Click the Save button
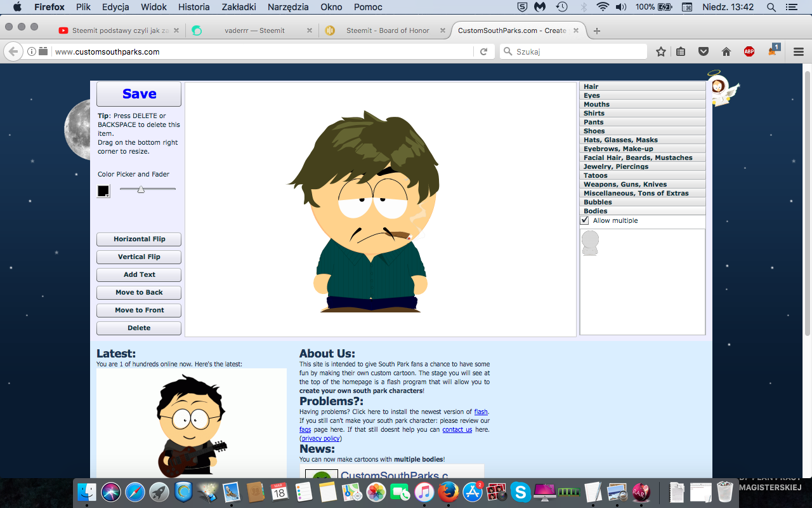This screenshot has height=508, width=812. (x=139, y=94)
